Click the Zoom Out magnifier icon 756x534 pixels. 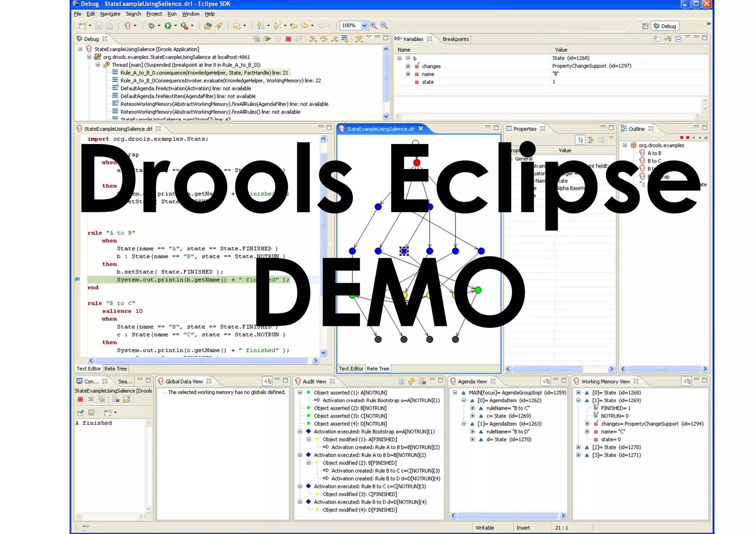pyautogui.click(x=384, y=25)
